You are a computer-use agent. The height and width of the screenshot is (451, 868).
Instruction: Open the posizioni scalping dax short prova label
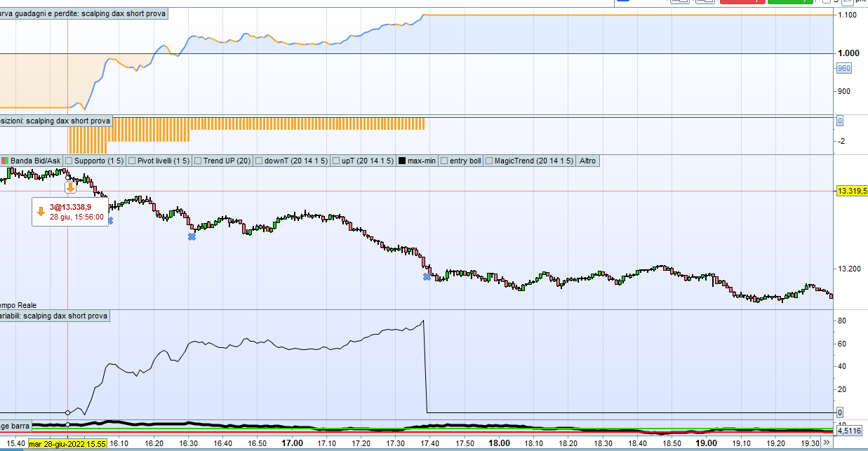click(56, 121)
